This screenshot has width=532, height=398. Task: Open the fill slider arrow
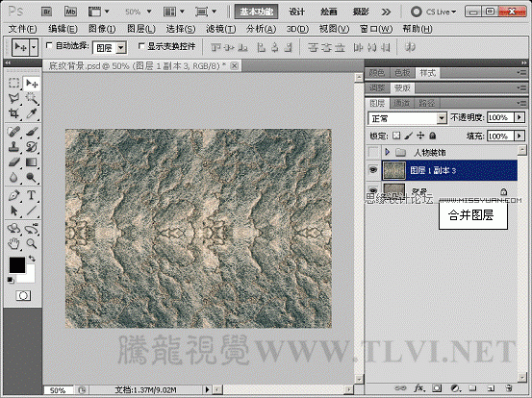[519, 136]
